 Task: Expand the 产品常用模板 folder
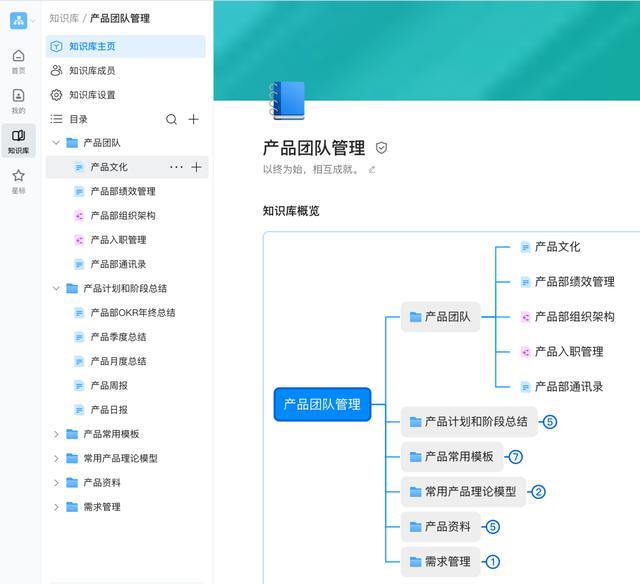point(56,434)
